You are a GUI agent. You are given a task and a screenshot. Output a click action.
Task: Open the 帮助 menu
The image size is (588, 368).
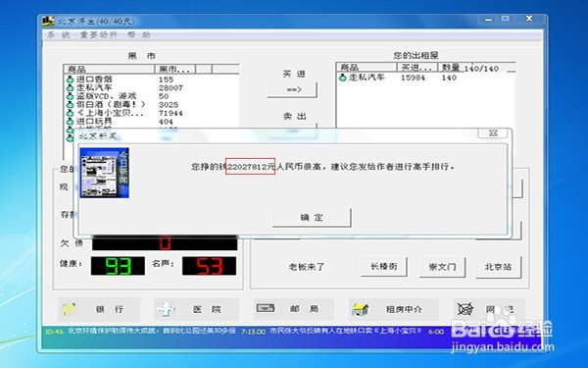pyautogui.click(x=139, y=35)
